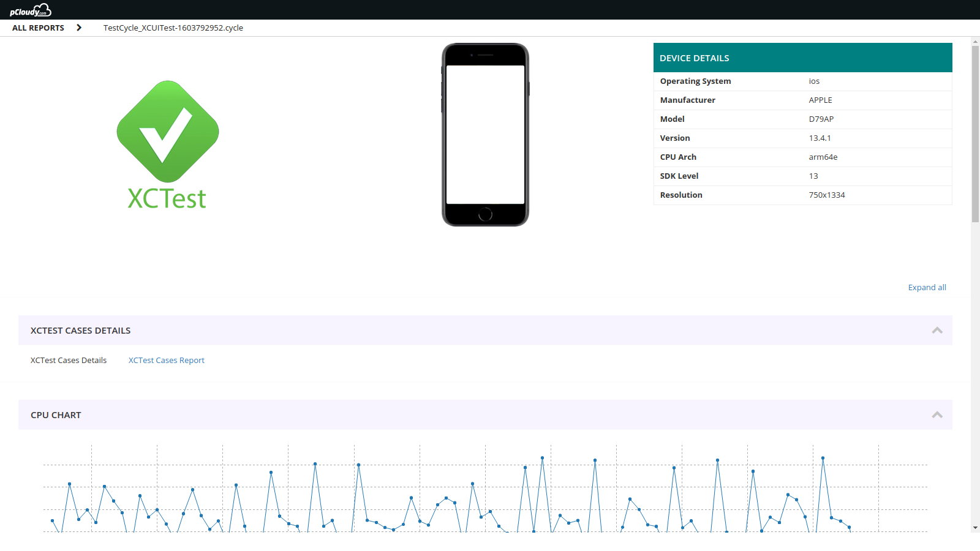Viewport: 980px width, 551px height.
Task: Click the scrollbar up arrow
Action: pos(975,41)
